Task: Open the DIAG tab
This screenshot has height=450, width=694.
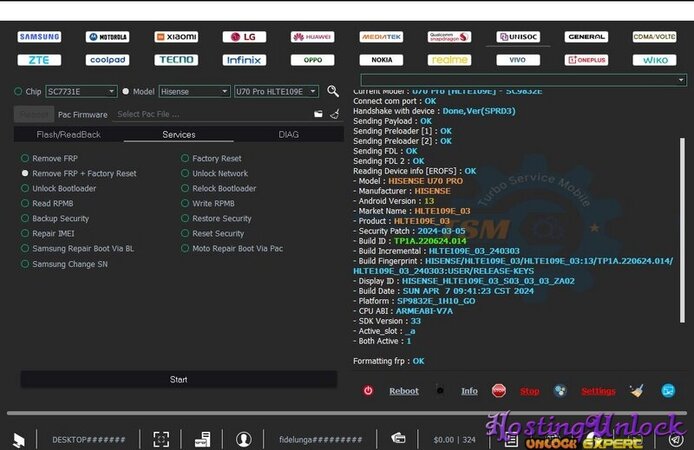Action: coord(288,134)
